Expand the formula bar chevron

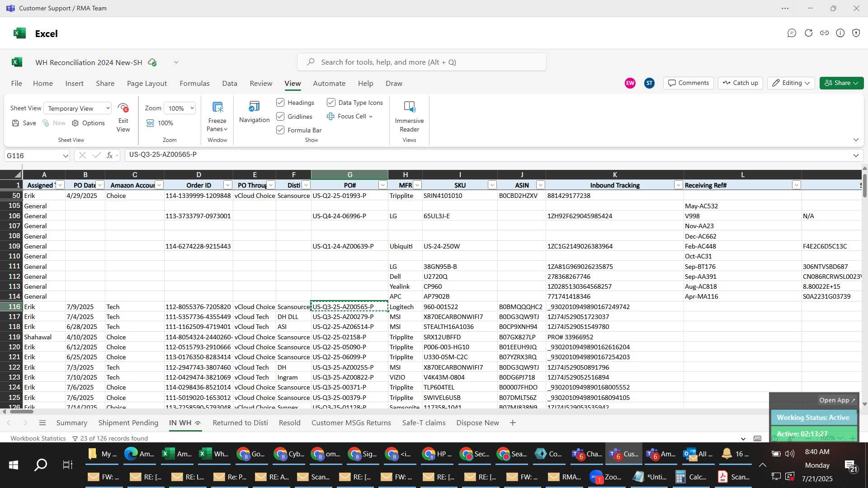point(856,155)
